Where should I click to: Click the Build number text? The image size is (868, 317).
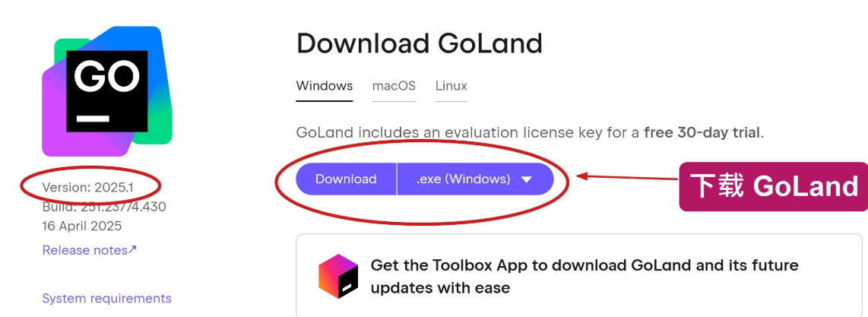[x=104, y=207]
